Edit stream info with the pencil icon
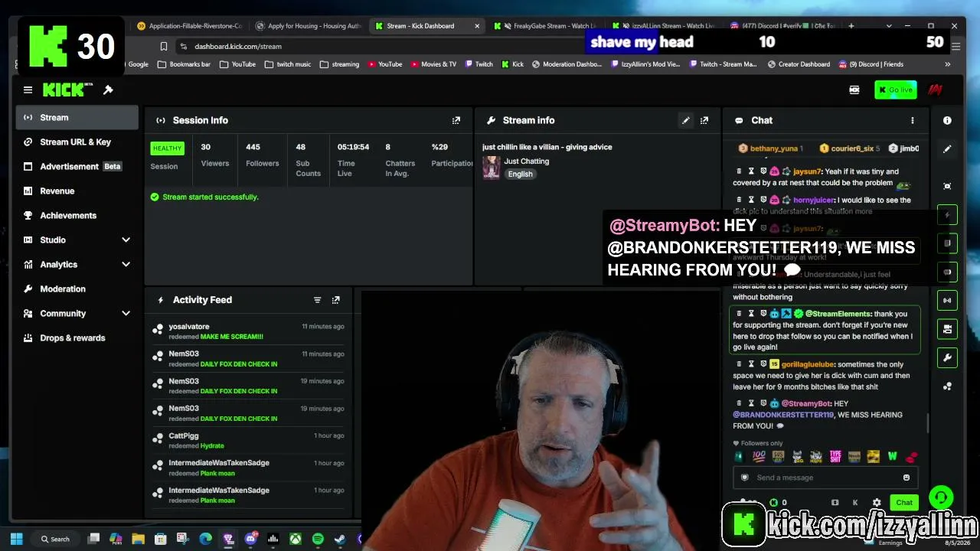Screen dimensions: 980x551 [x=686, y=120]
